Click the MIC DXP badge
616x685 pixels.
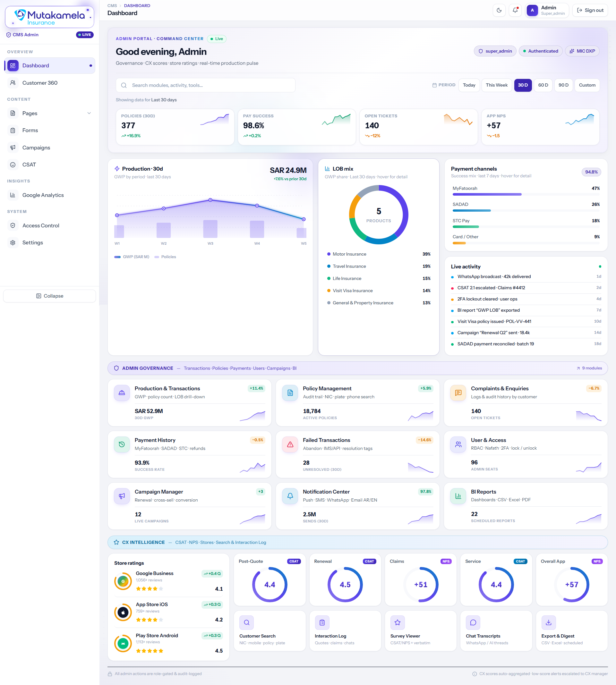tap(582, 51)
